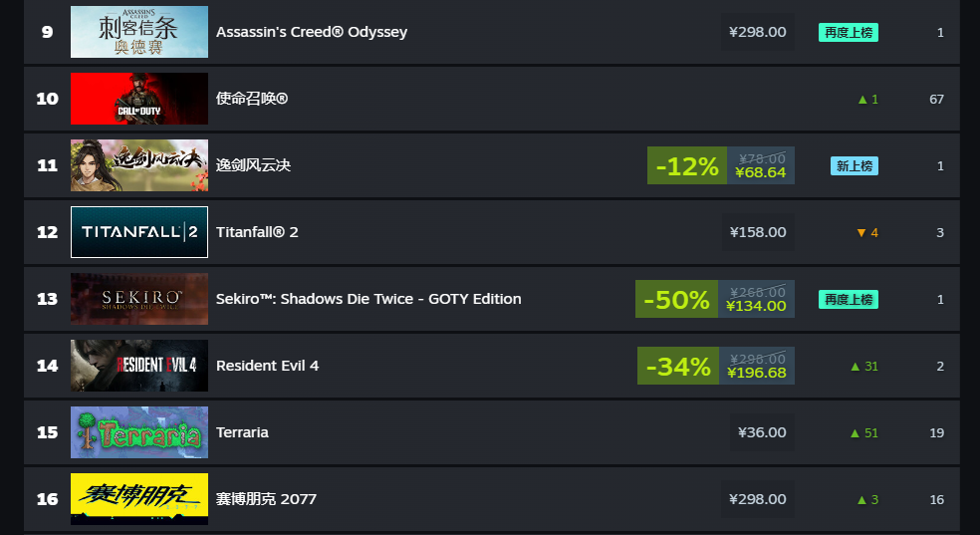980x535 pixels.
Task: Click the 再度上榜 tag on Sekiro row
Action: pos(849,299)
